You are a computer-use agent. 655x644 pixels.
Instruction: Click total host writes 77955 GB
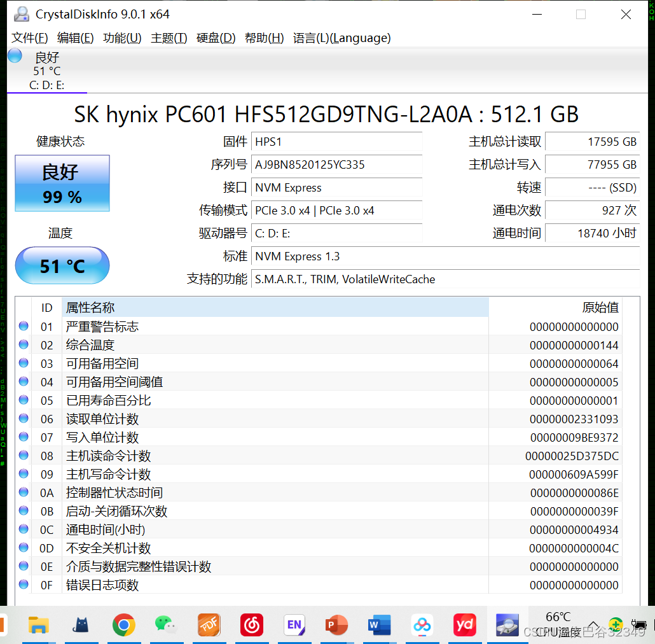pyautogui.click(x=592, y=165)
